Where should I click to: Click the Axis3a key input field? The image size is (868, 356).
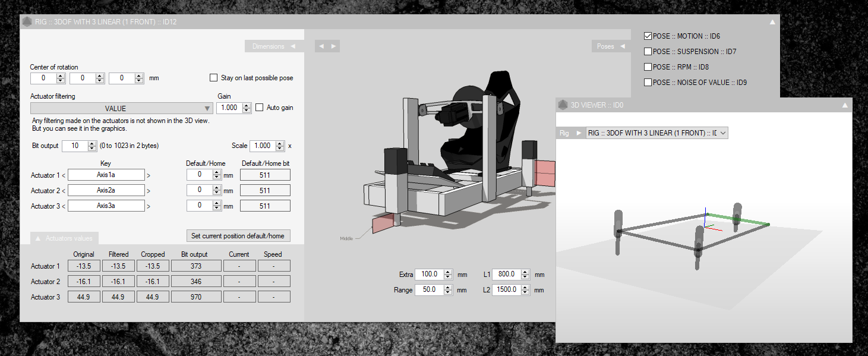(106, 206)
